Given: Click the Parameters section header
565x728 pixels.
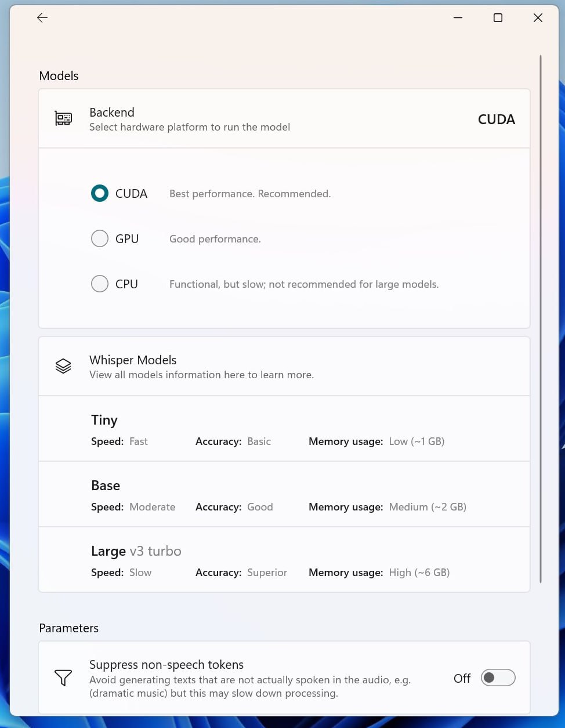Looking at the screenshot, I should 68,628.
